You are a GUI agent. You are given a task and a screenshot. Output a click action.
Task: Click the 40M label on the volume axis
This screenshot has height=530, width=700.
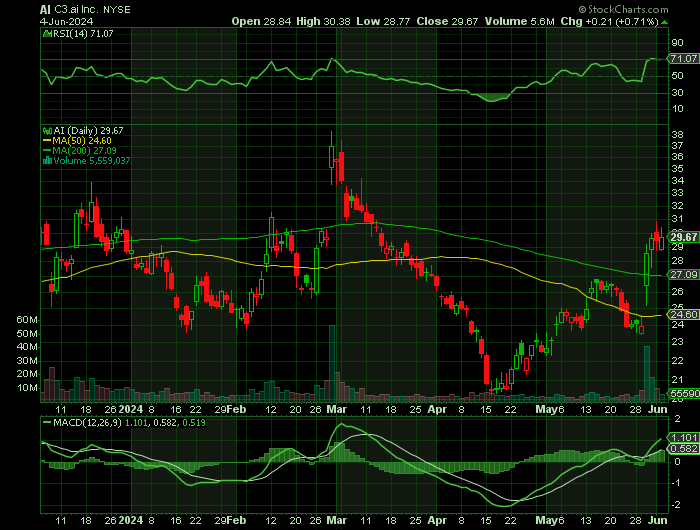coord(27,347)
